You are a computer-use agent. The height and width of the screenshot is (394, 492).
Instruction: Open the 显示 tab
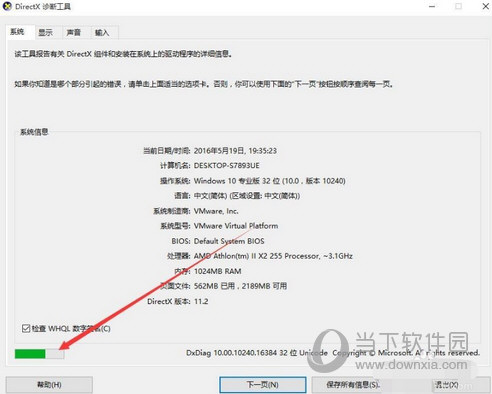tap(46, 33)
